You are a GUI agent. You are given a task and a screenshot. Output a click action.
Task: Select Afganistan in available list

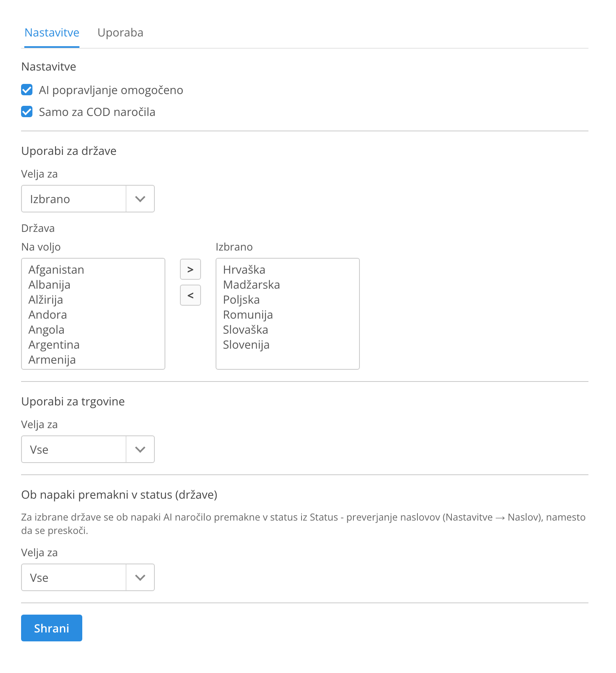point(93,270)
